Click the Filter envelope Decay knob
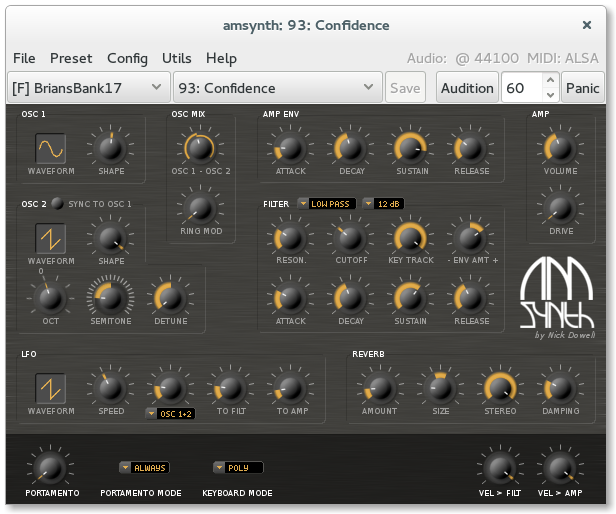The width and height of the screenshot is (616, 514). point(350,298)
